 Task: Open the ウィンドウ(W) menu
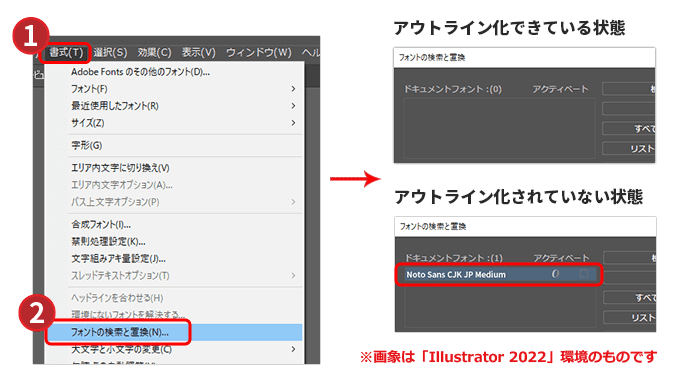(258, 52)
